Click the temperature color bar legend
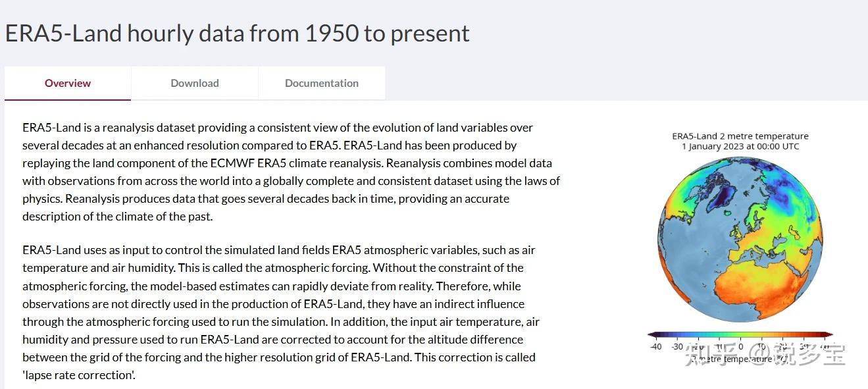The image size is (868, 389). coord(740,335)
